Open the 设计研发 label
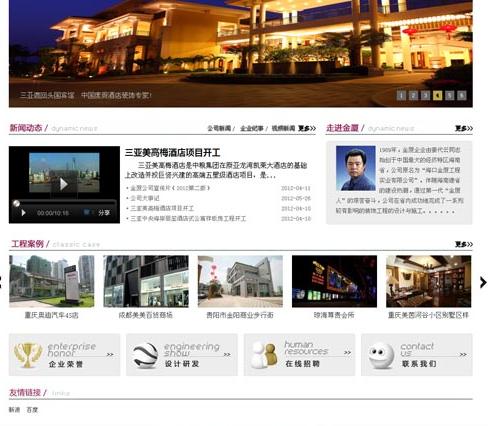488x426 pixels. pyautogui.click(x=182, y=364)
